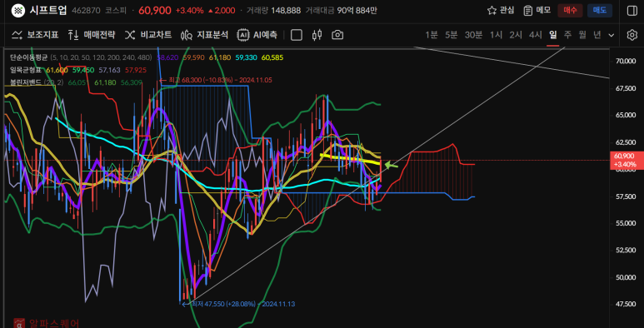Open the 메모 note icon
Image resolution: width=644 pixels, height=328 pixels.
527,11
